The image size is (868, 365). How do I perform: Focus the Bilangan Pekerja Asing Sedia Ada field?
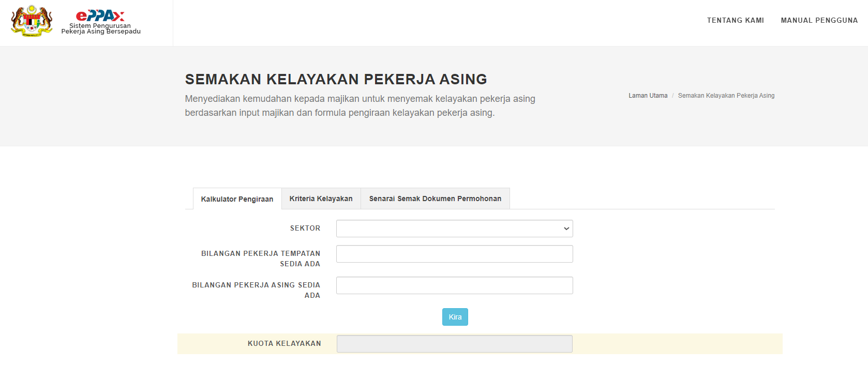click(x=455, y=285)
